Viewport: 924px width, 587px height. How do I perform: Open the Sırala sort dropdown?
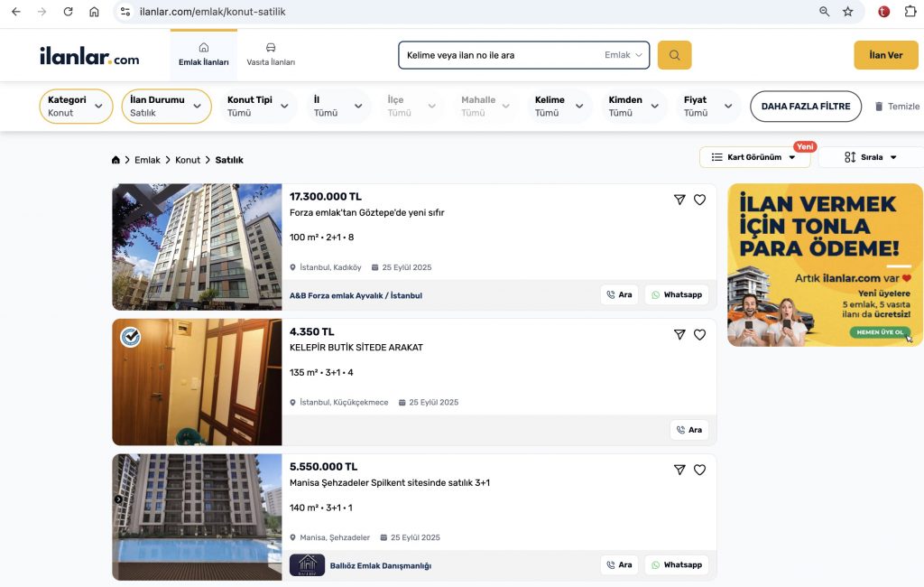coord(872,157)
